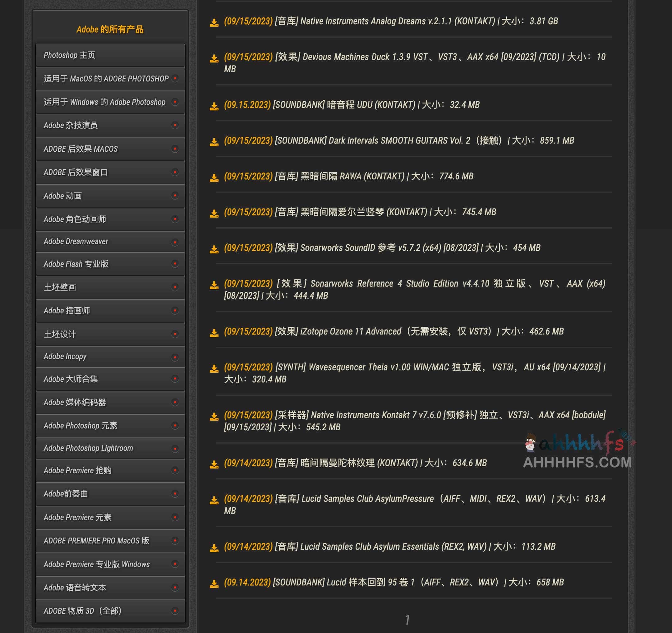672x633 pixels.
Task: Click download icon for SMOOTH GUITARS Vol. 2
Action: (214, 142)
